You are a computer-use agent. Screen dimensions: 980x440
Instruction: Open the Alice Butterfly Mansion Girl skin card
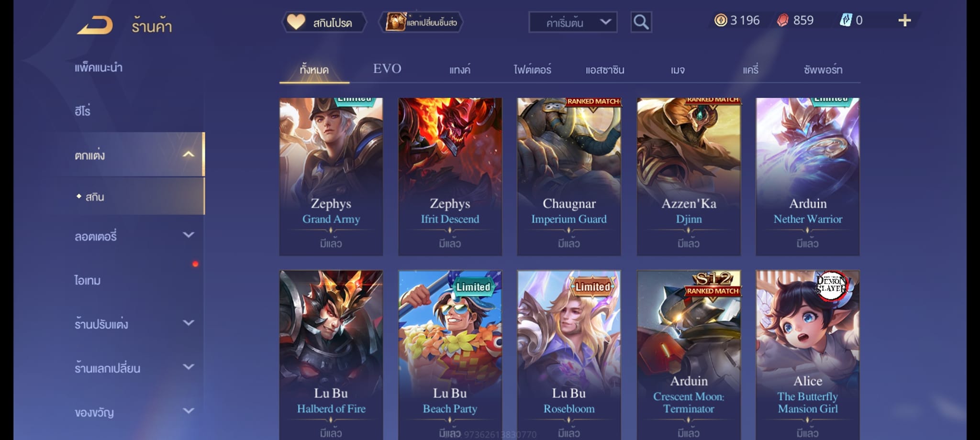point(807,355)
